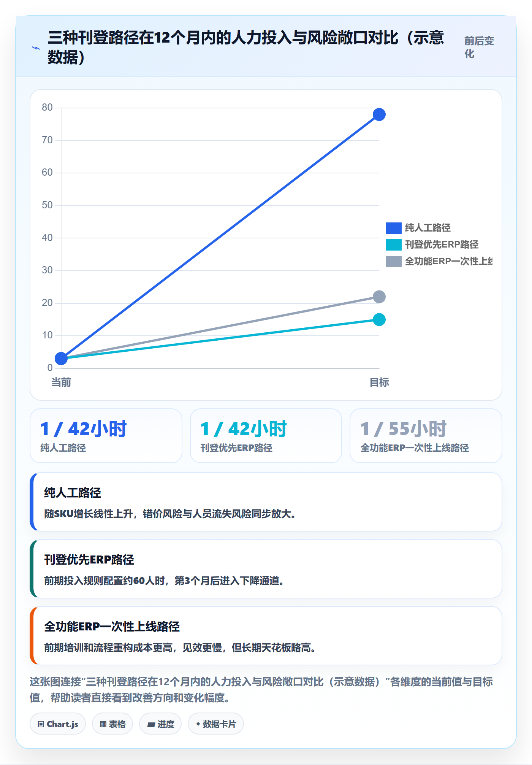
Task: Select the Chart.js tag
Action: 58,724
